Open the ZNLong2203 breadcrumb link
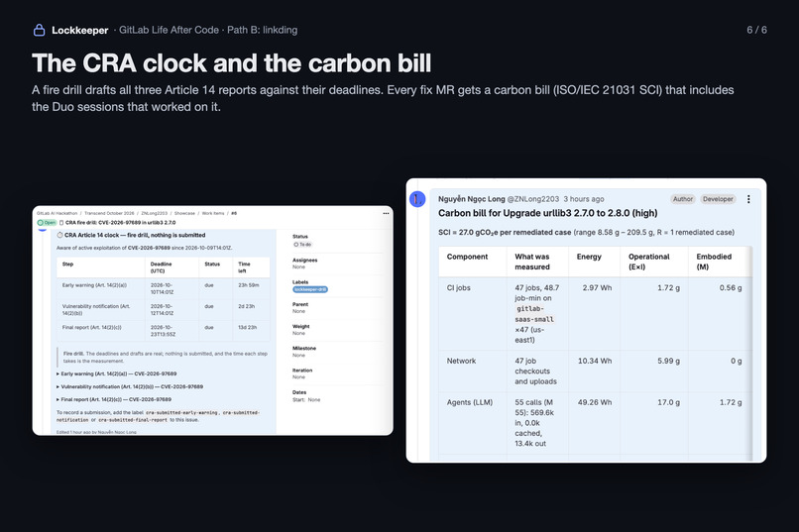 click(154, 213)
